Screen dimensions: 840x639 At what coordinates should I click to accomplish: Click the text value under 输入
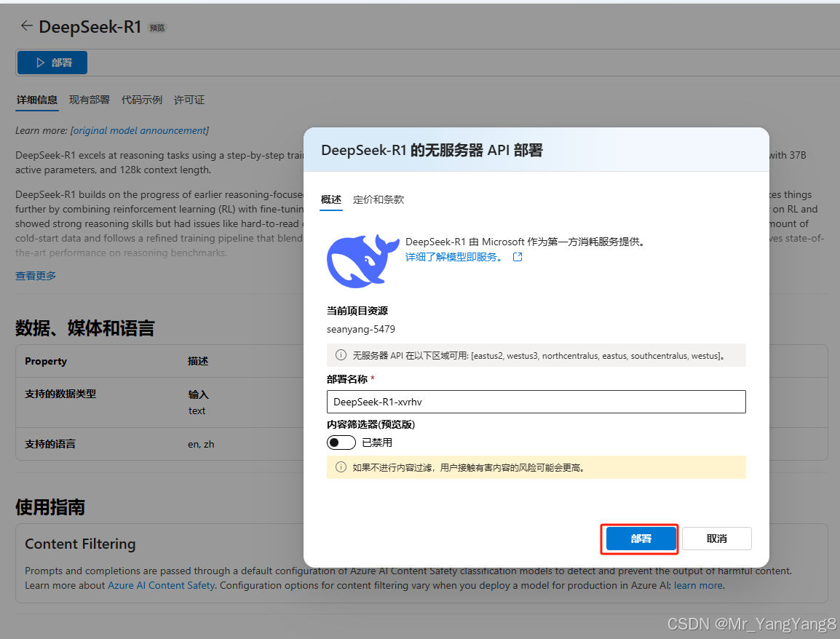197,410
